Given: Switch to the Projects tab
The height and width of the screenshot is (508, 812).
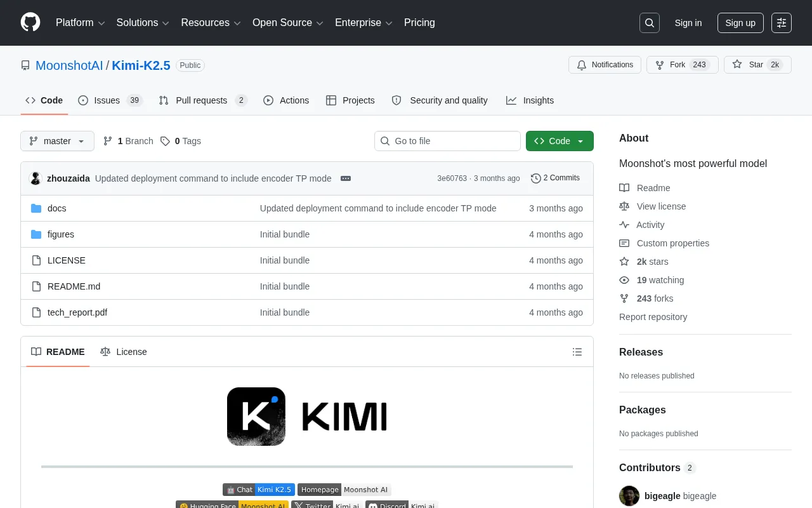Looking at the screenshot, I should [x=350, y=100].
